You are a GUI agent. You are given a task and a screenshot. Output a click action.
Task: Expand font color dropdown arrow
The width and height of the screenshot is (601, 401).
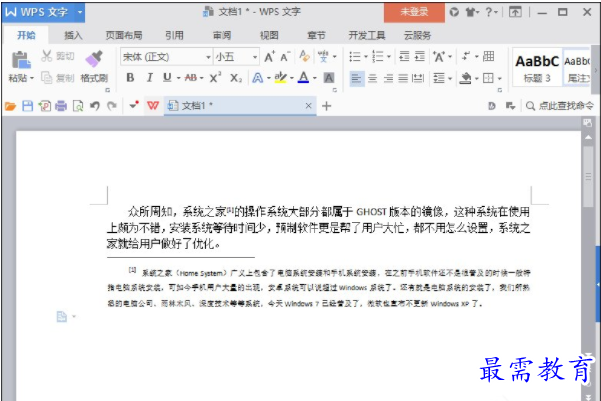315,78
